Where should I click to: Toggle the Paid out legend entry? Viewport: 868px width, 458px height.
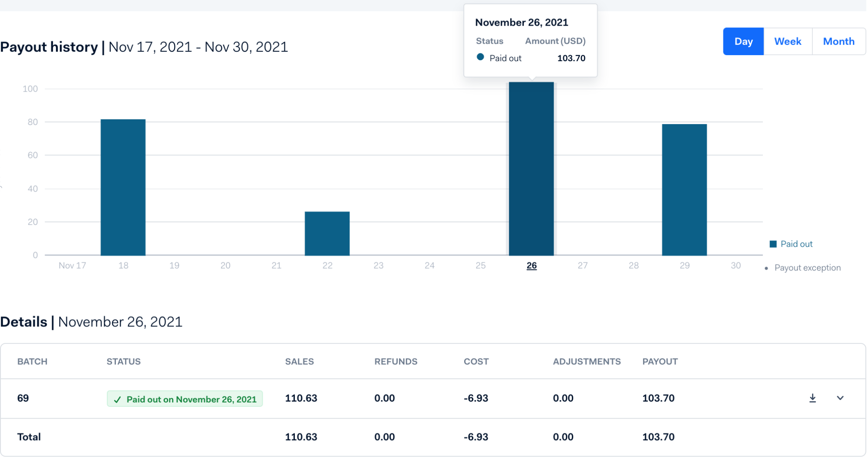coord(791,244)
